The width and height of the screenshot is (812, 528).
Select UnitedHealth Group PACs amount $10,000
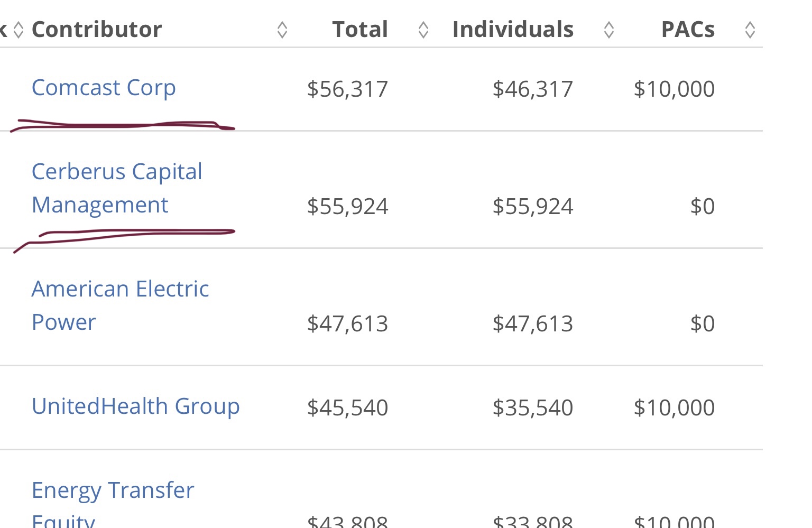(x=674, y=407)
